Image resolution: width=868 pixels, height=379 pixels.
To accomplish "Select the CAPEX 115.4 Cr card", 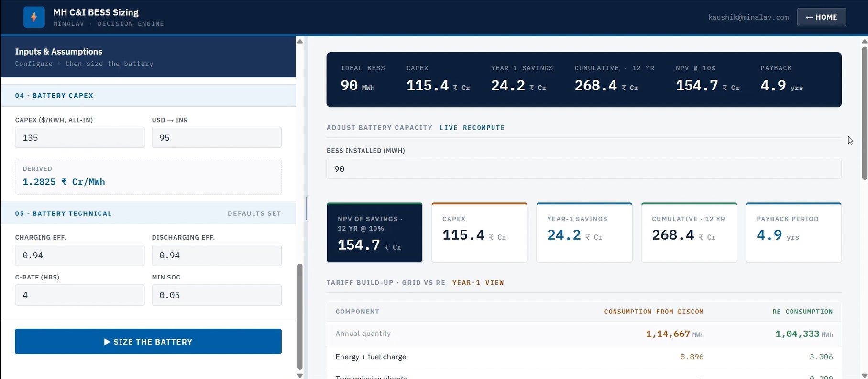I will tap(479, 233).
